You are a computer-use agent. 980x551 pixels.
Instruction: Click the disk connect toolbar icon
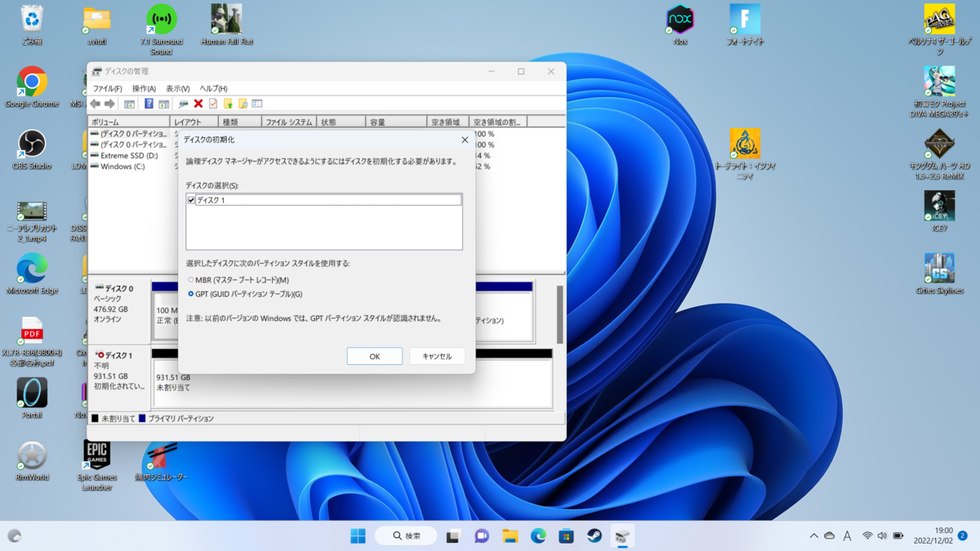coord(183,104)
